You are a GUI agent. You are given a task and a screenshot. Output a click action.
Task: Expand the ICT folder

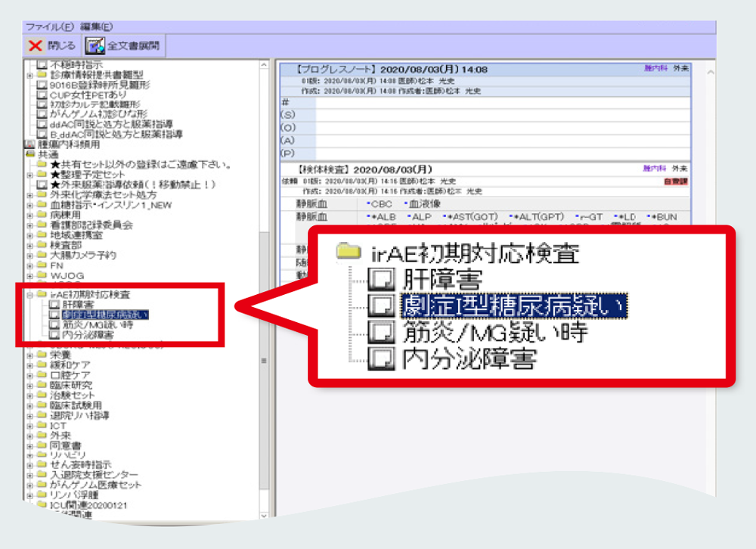coord(30,426)
